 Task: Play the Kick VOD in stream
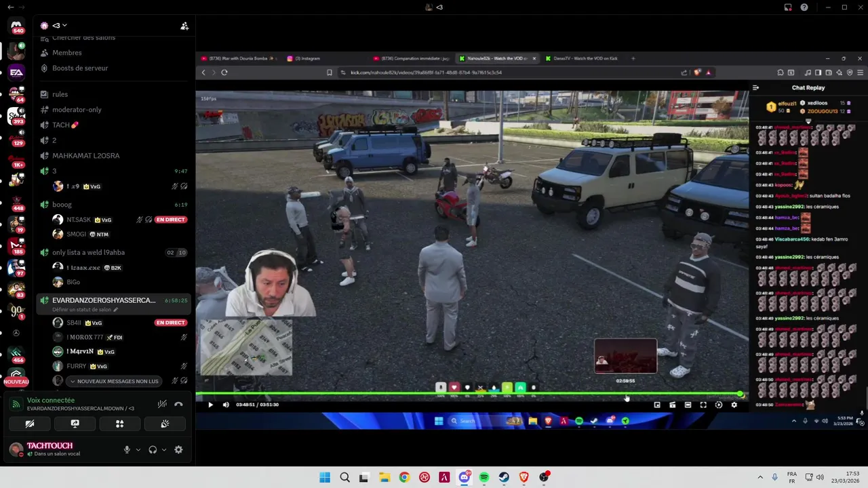210,405
